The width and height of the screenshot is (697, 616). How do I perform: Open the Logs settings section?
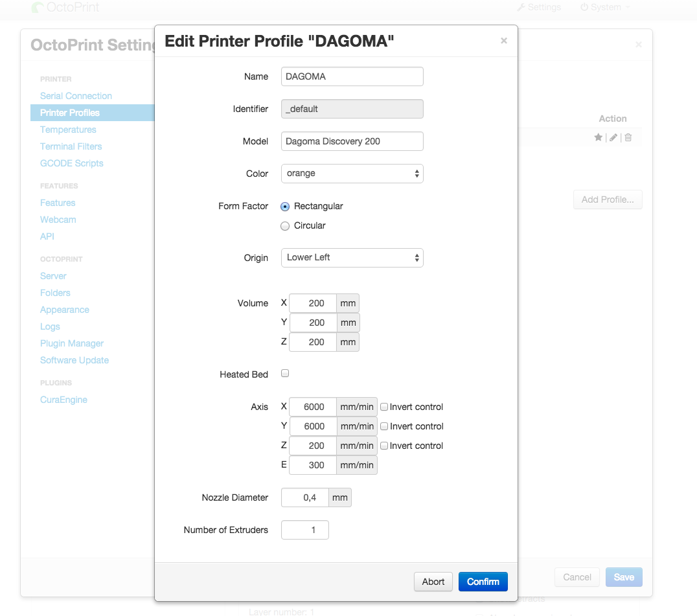point(50,327)
